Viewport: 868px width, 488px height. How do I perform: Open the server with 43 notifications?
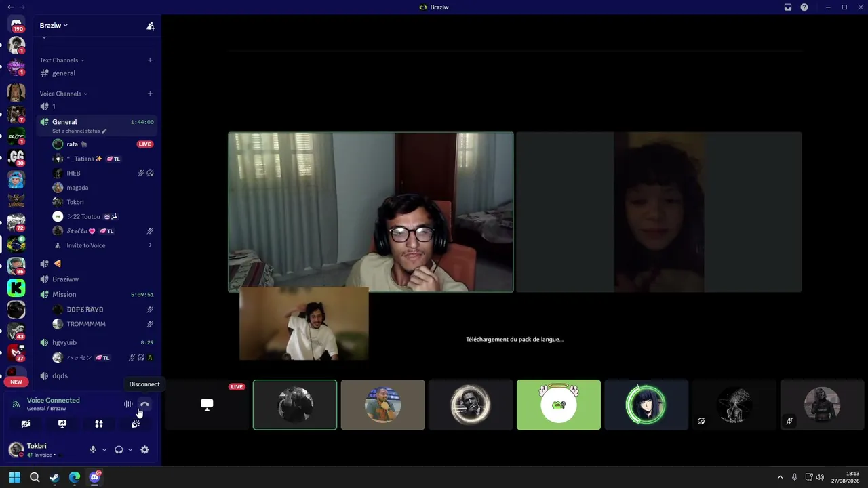coord(16,331)
